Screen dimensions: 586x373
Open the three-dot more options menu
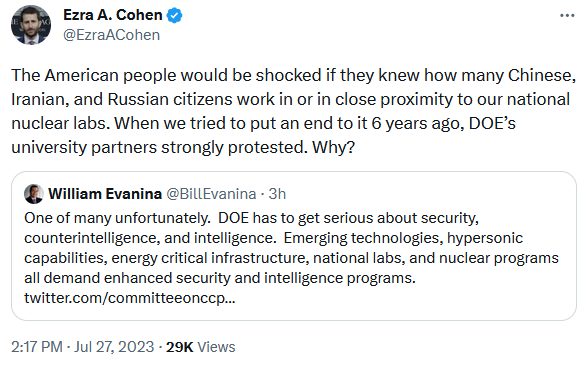tap(567, 15)
